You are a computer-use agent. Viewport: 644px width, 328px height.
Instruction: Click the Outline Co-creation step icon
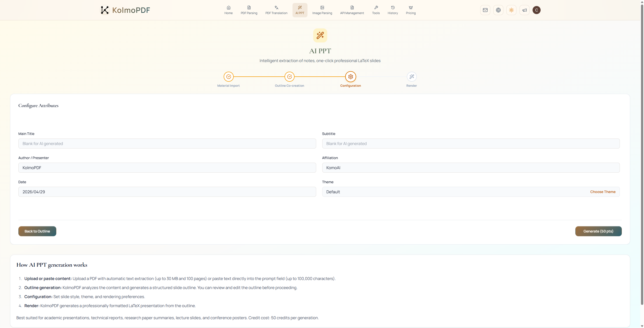290,77
